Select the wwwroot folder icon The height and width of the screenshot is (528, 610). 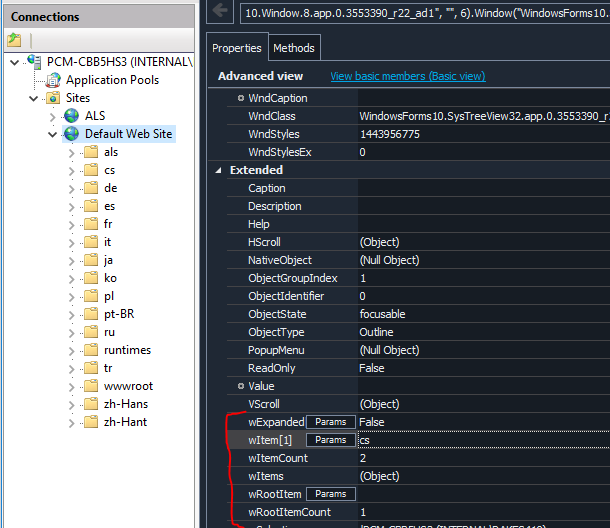pyautogui.click(x=90, y=386)
